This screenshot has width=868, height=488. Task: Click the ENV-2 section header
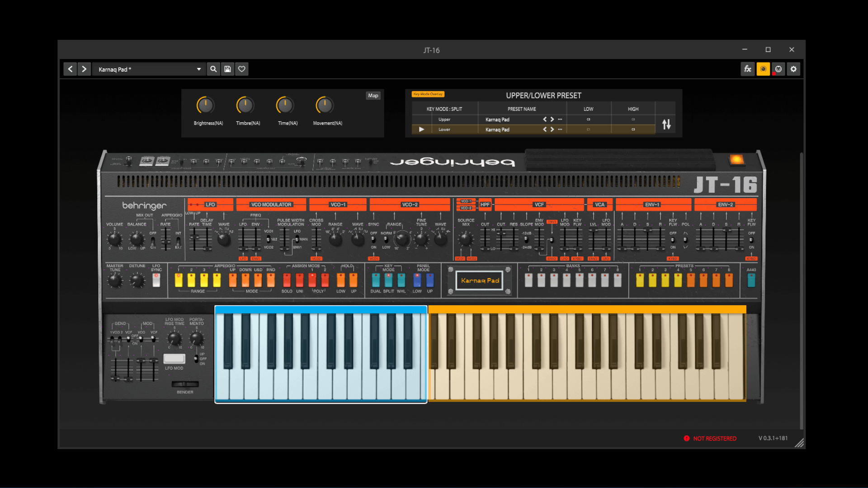[x=726, y=205]
